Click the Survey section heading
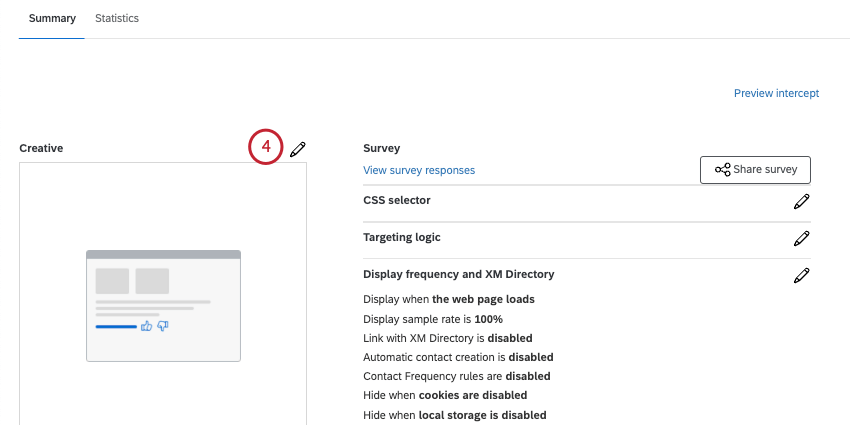The width and height of the screenshot is (850, 425). [x=382, y=148]
